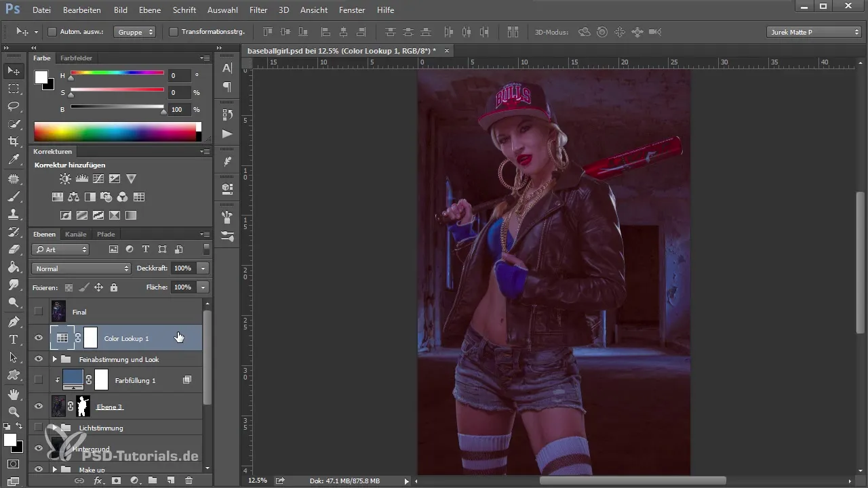Open the Fläche slider arrow
Screen dimensions: 868x488
tap(203, 287)
